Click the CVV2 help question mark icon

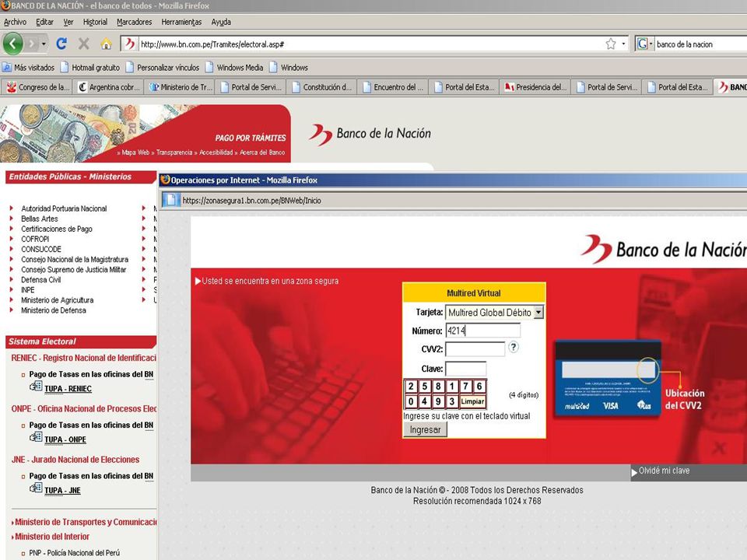coord(513,347)
